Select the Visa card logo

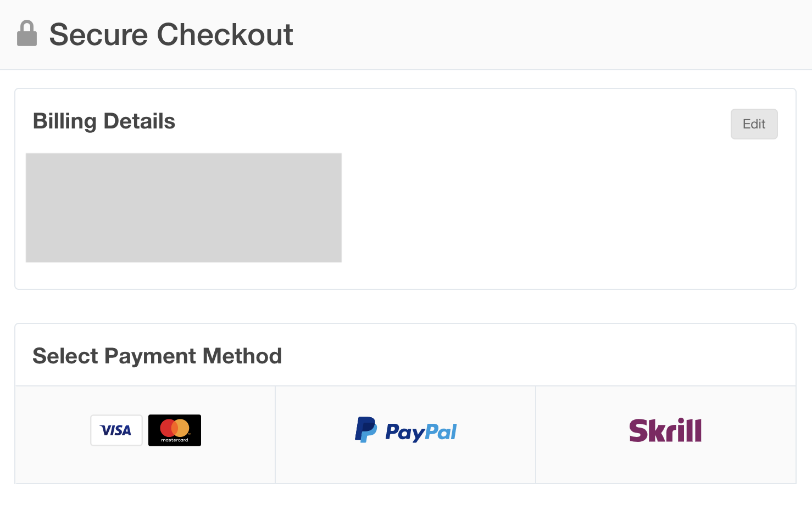(116, 430)
